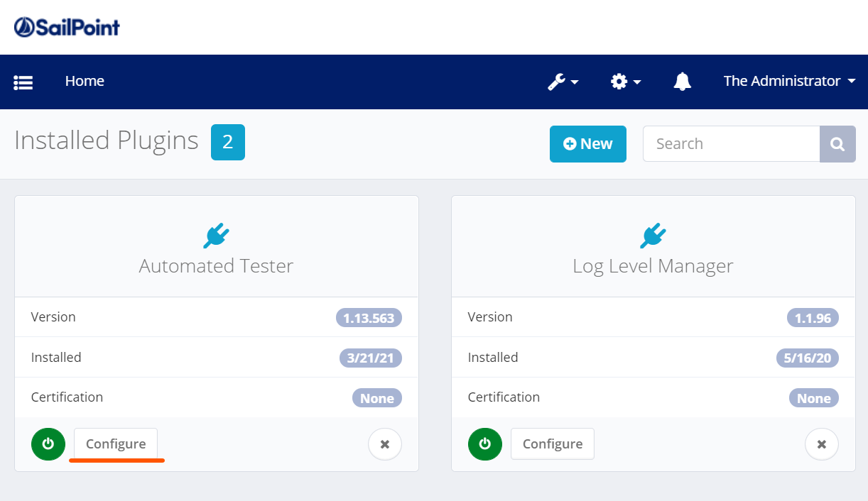Click version badge 1.13.563
Viewport: 868px width, 501px height.
coord(369,318)
